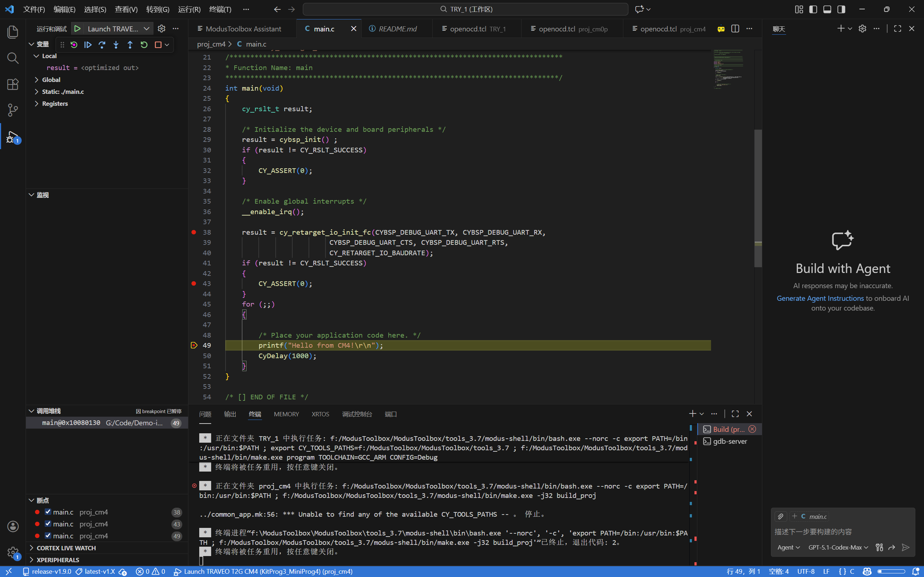Toggle the breakpoint dot on line 43 gutter

tap(194, 283)
